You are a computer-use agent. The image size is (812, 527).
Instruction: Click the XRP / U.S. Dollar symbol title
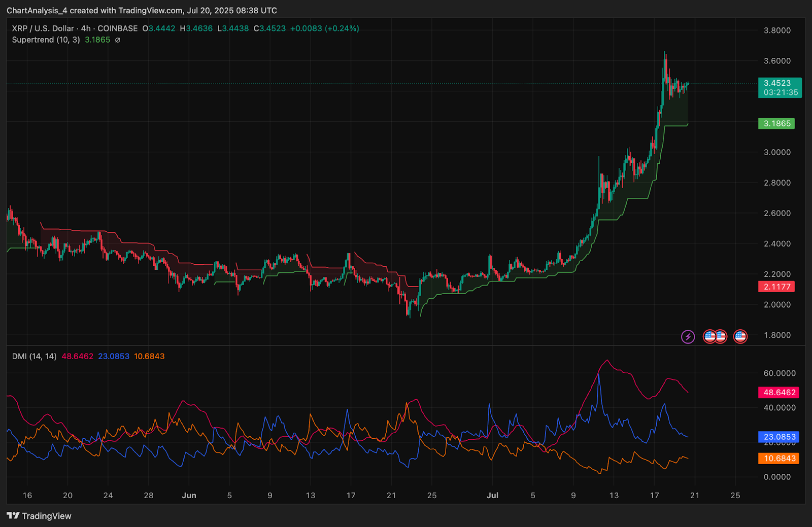coord(43,28)
